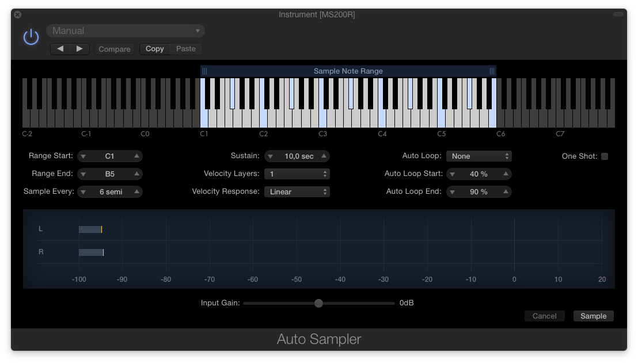Increase Auto Loop End with up arrow
This screenshot has height=364, width=638.
[506, 191]
